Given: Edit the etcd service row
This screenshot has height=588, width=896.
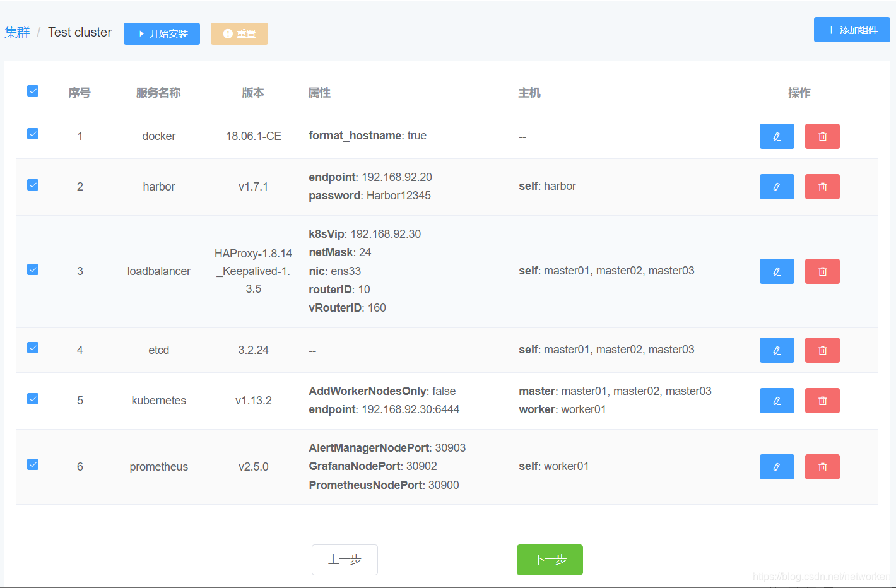Looking at the screenshot, I should coord(777,350).
